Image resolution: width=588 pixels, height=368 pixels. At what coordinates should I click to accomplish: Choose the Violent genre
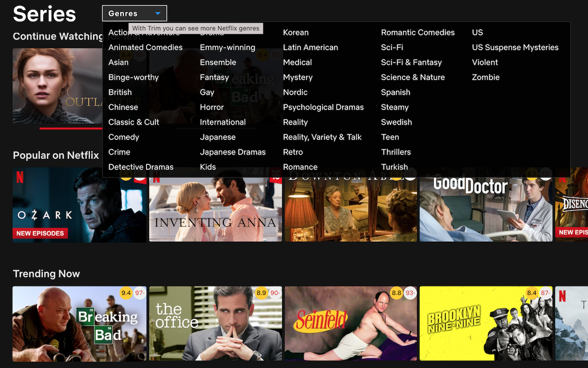pyautogui.click(x=485, y=62)
